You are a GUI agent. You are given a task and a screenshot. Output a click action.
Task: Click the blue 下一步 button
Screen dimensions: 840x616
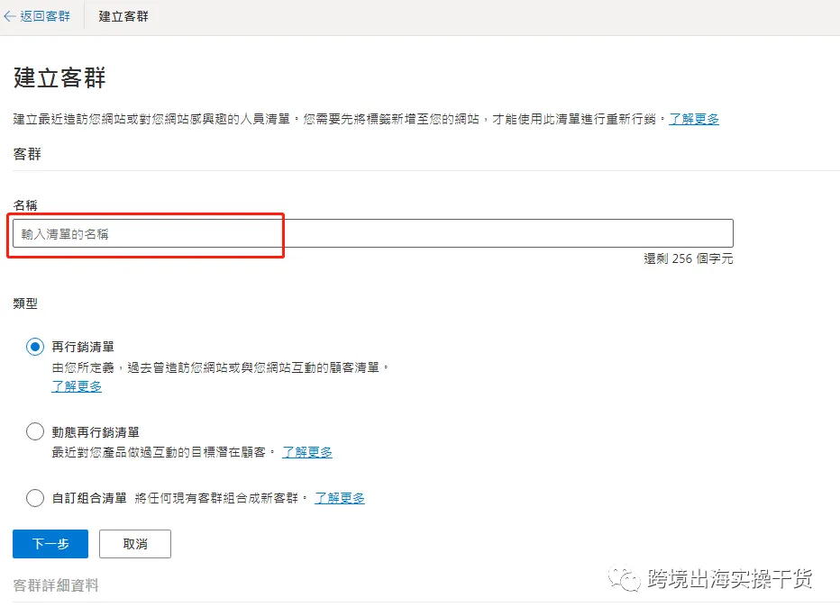50,544
